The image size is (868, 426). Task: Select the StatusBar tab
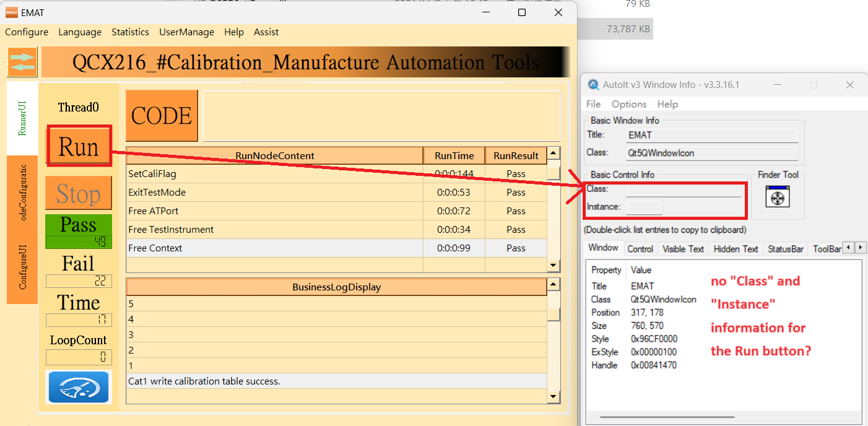(x=786, y=249)
